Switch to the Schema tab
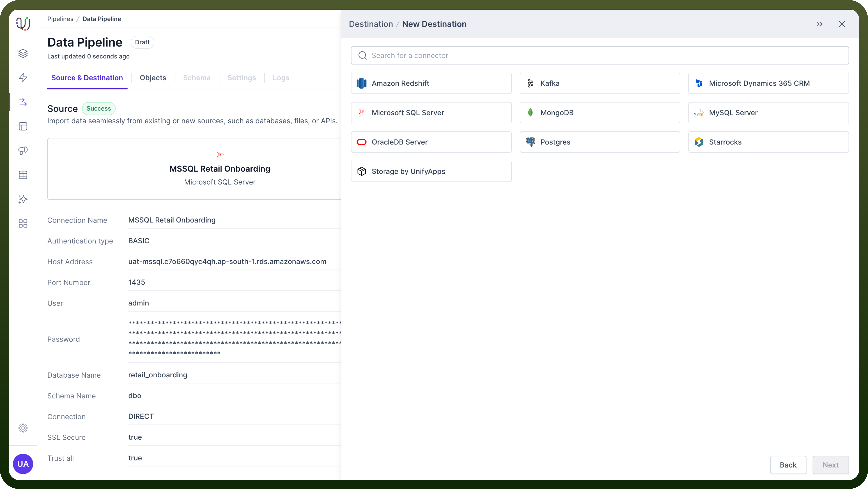The image size is (868, 489). [x=197, y=78]
